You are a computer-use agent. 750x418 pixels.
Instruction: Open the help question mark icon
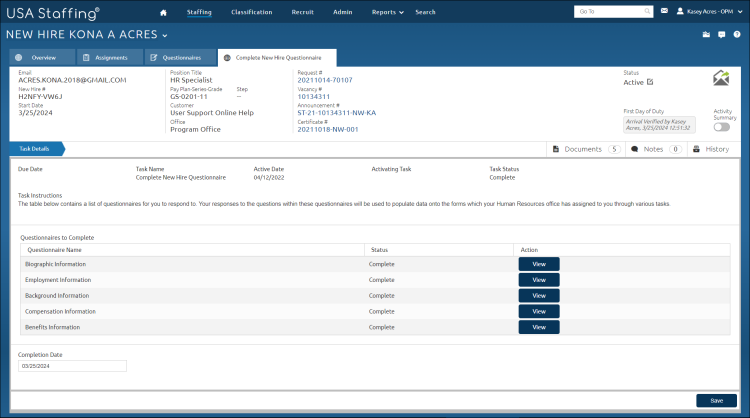click(x=737, y=34)
